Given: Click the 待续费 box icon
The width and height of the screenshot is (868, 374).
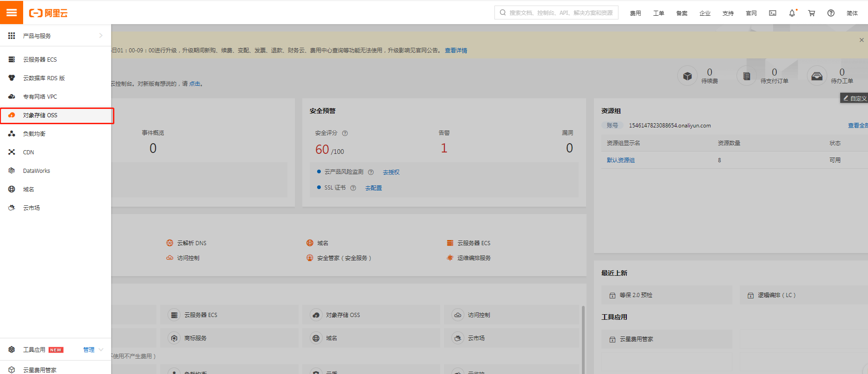Looking at the screenshot, I should tap(687, 76).
